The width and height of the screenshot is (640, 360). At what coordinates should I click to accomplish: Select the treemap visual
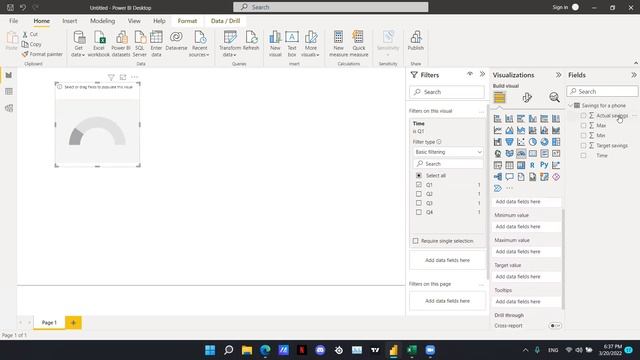[x=556, y=142]
